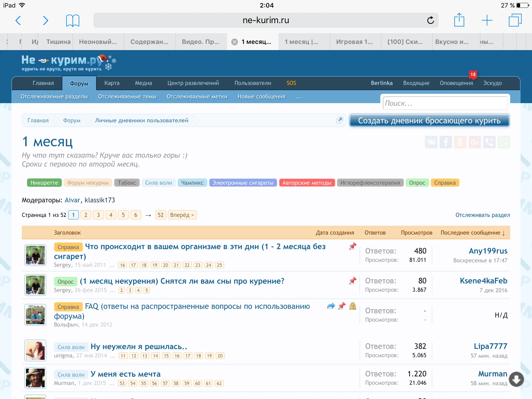The image size is (532, 399).
Task: Share via Facebook icon
Action: coord(445,142)
